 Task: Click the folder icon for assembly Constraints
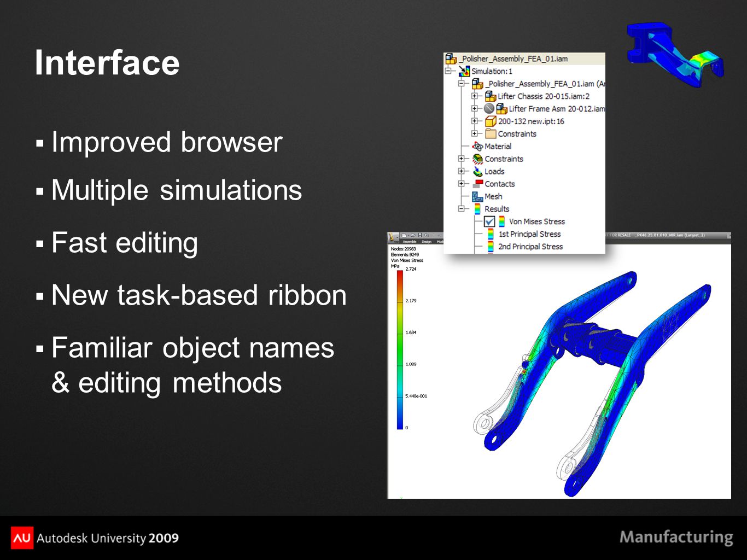[491, 134]
